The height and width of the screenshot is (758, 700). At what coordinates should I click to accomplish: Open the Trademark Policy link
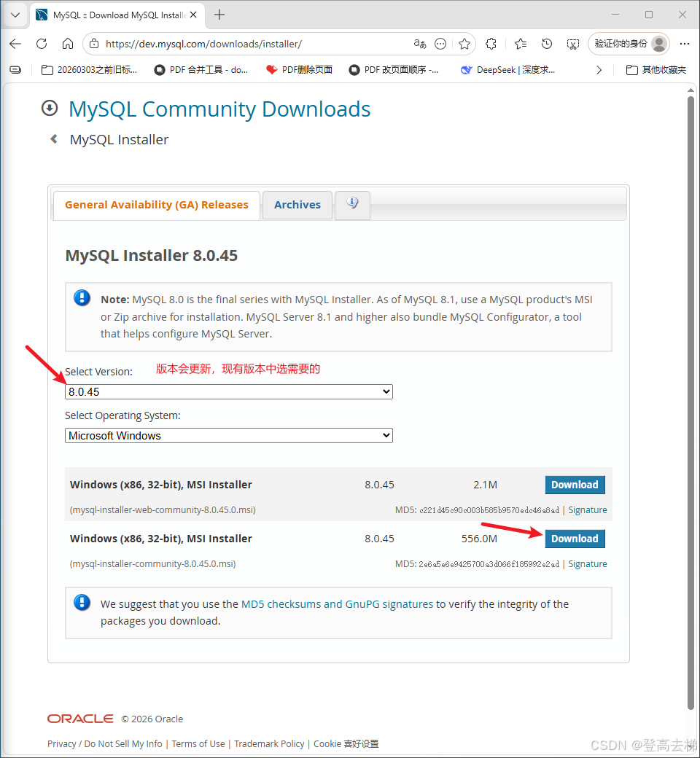click(x=270, y=744)
